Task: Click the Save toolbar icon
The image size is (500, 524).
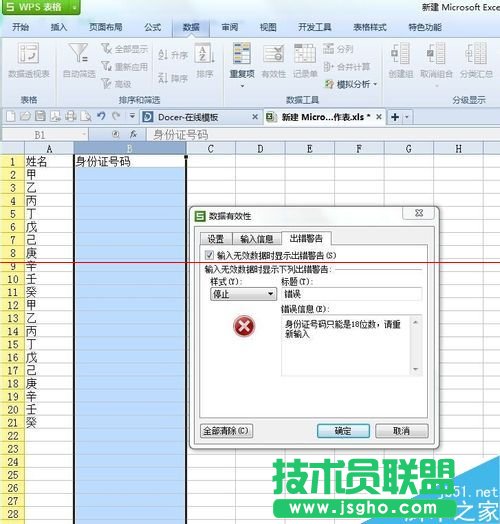Action: 40,116
